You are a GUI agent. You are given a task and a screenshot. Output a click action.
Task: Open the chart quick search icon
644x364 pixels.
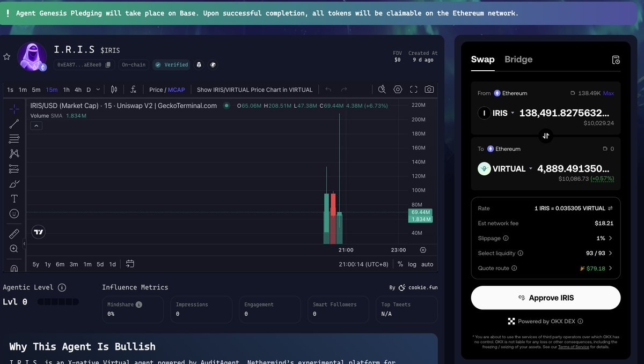[x=382, y=90]
